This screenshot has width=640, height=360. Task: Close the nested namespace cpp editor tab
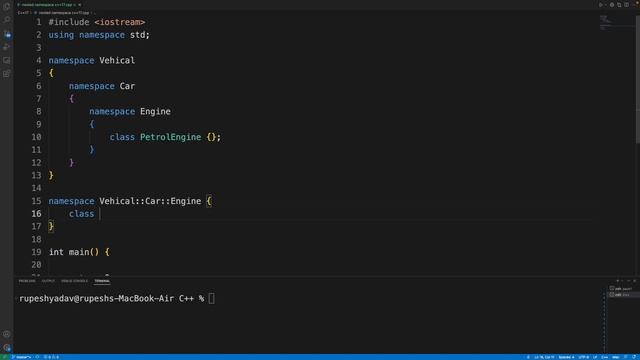[80, 5]
